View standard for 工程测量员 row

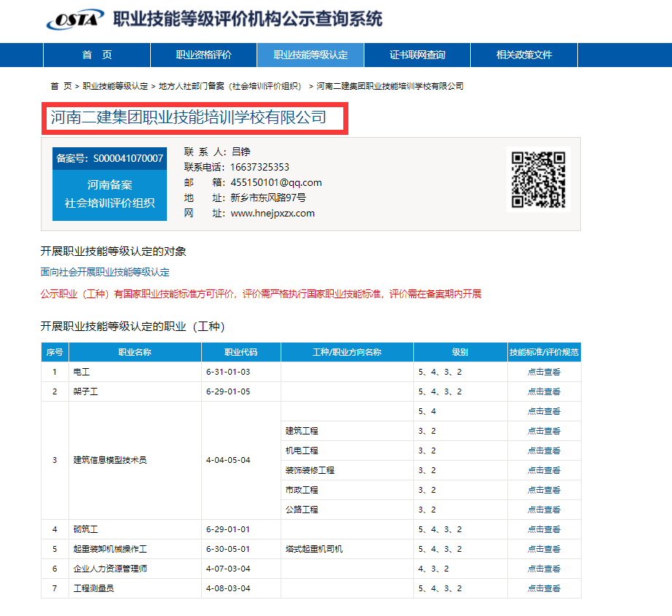point(544,588)
